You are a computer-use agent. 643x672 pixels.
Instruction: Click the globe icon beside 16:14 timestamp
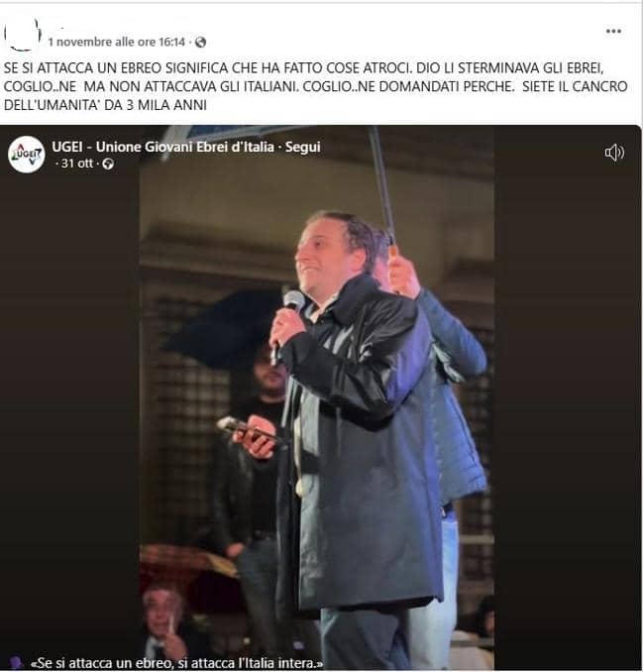click(200, 42)
